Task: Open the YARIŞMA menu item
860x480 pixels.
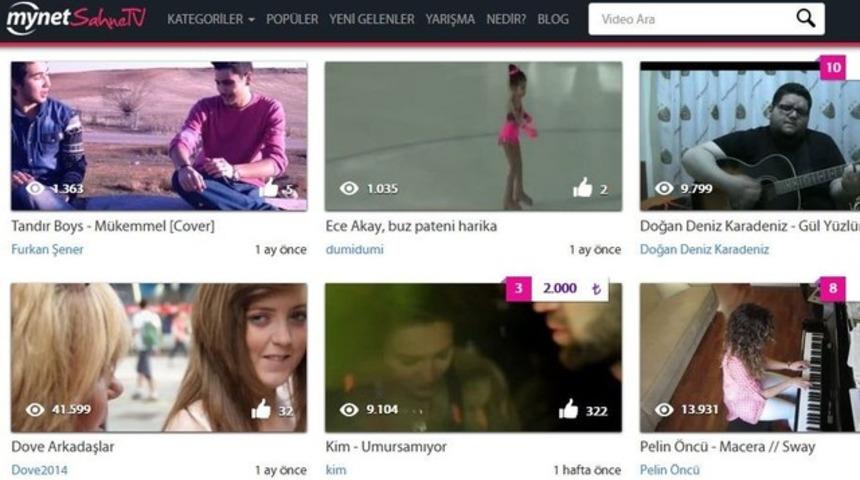Action: click(450, 19)
